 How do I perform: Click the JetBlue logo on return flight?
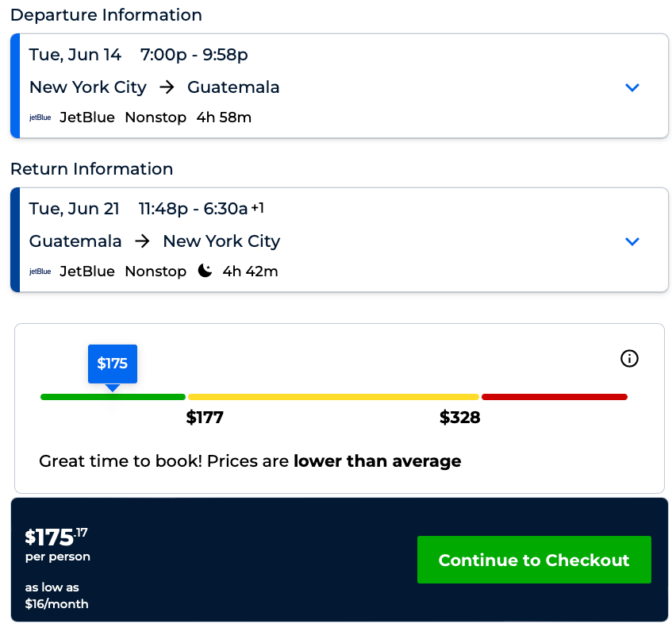click(40, 272)
